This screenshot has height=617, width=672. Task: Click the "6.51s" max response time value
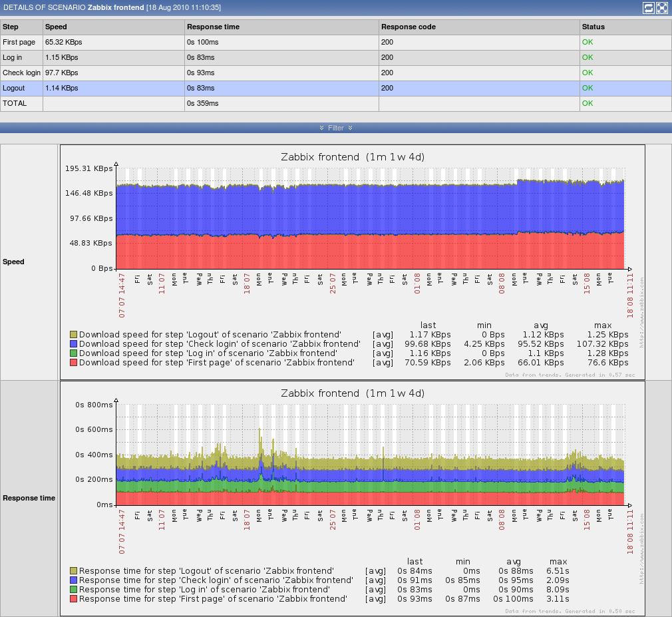click(x=558, y=570)
